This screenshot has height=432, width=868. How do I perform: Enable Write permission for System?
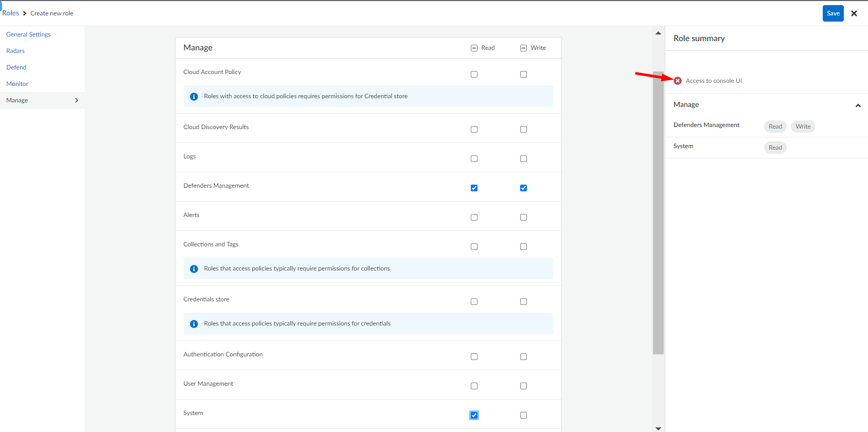[x=523, y=415]
